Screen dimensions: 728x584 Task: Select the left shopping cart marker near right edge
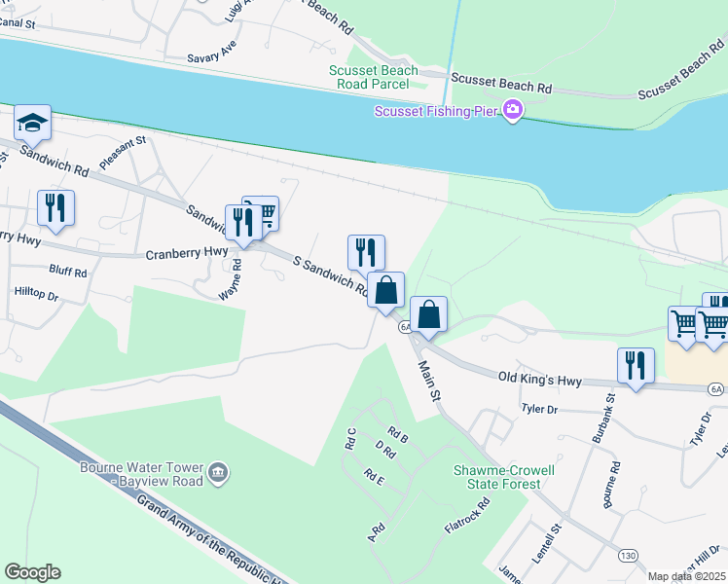(x=683, y=324)
